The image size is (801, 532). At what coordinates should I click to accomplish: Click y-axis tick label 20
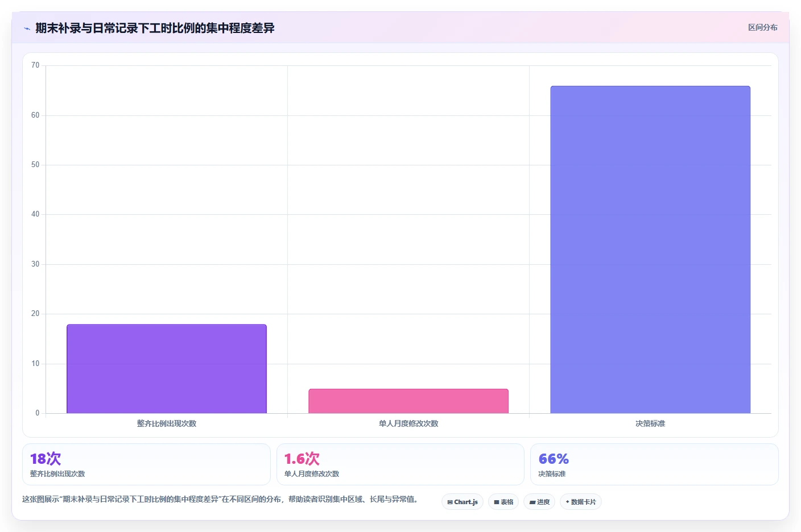point(35,314)
